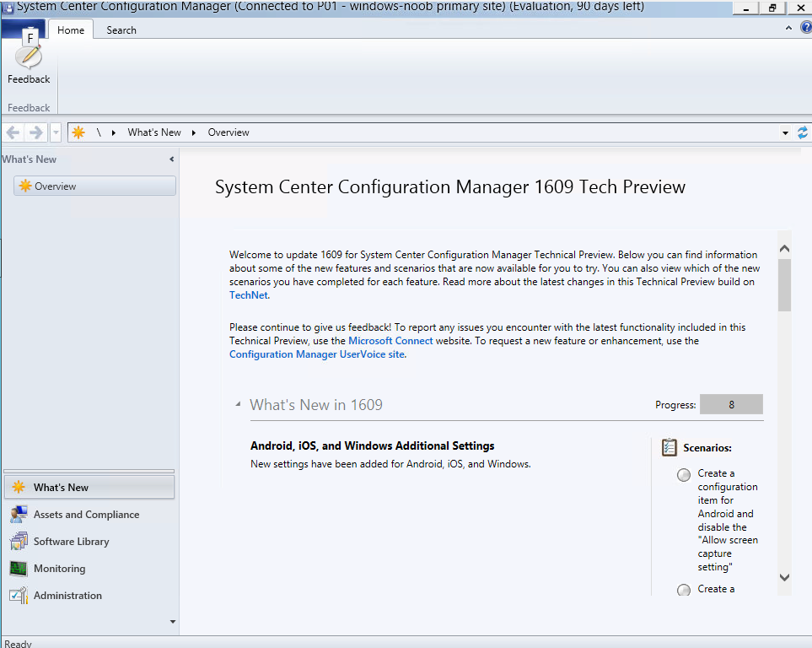Open the TechNet link

(x=249, y=295)
